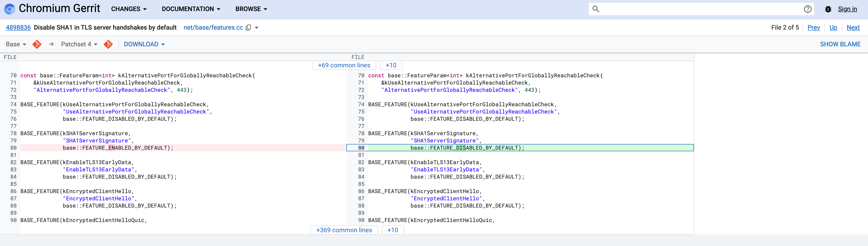Image resolution: width=868 pixels, height=246 pixels.
Task: Click the bug report icon
Action: [828, 9]
